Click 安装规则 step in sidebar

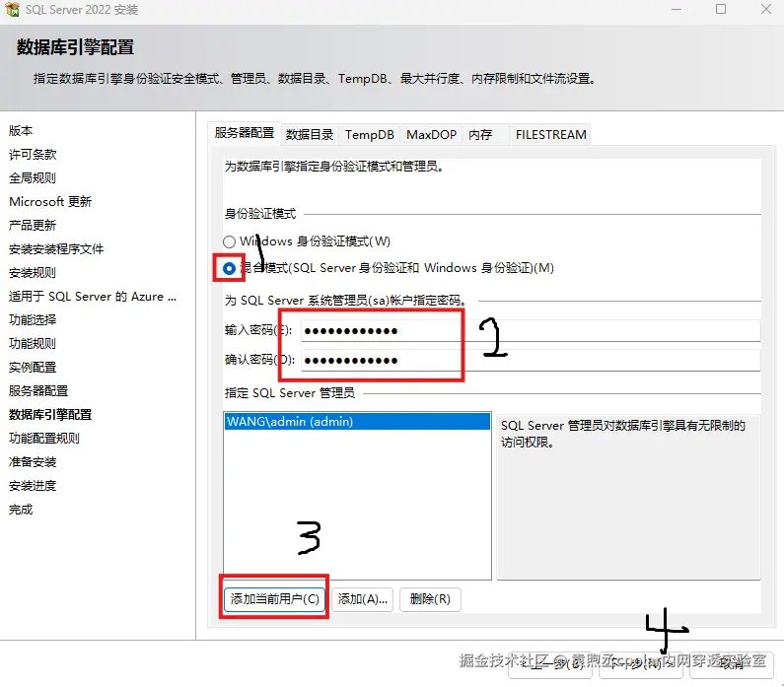[x=33, y=273]
